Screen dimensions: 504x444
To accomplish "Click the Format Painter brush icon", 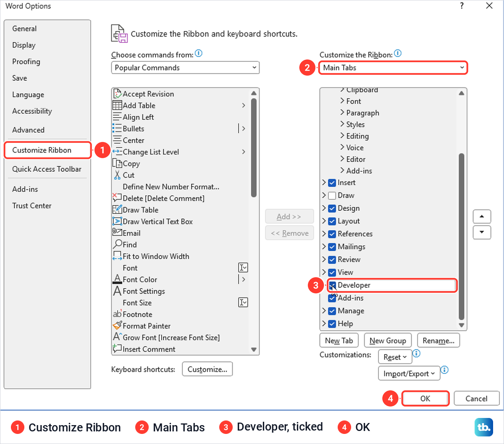I will click(117, 326).
